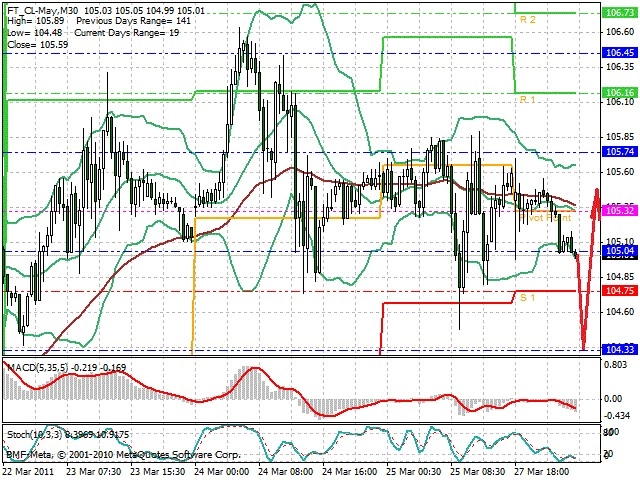Select the R 2 resistance line label

pos(527,20)
